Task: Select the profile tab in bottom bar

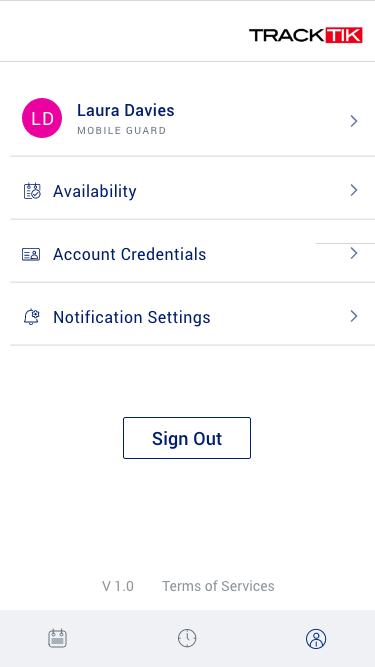Action: coord(316,638)
